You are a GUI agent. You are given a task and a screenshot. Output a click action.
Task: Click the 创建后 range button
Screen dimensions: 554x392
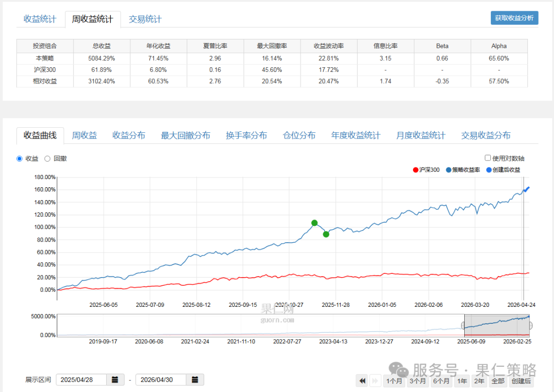click(521, 381)
